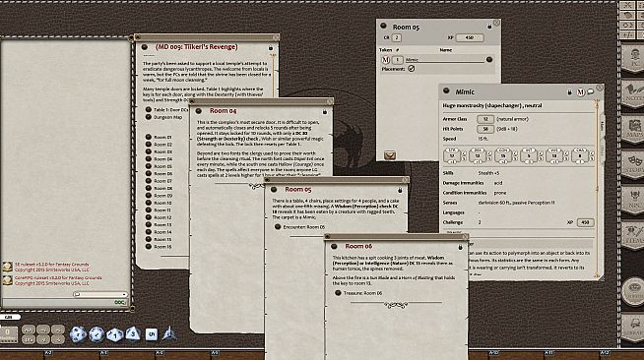Click the Mimic count field in encounter row
644x360 pixels.
point(397,60)
